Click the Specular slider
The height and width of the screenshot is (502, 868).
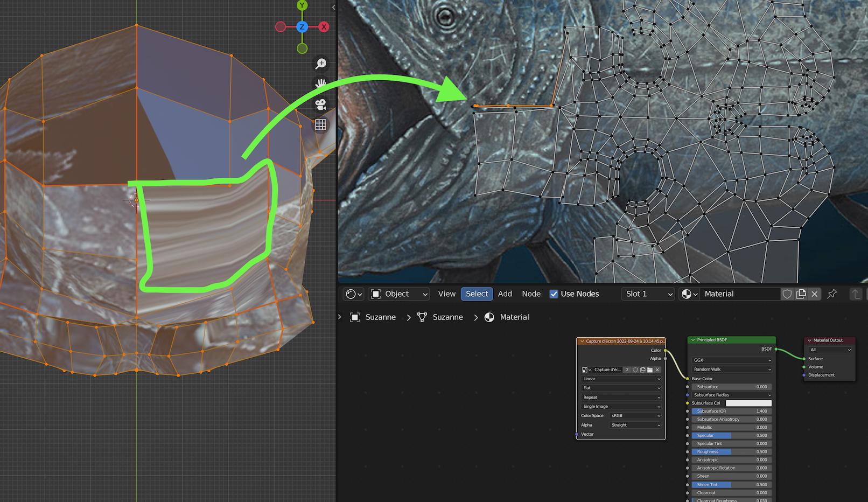pos(732,436)
